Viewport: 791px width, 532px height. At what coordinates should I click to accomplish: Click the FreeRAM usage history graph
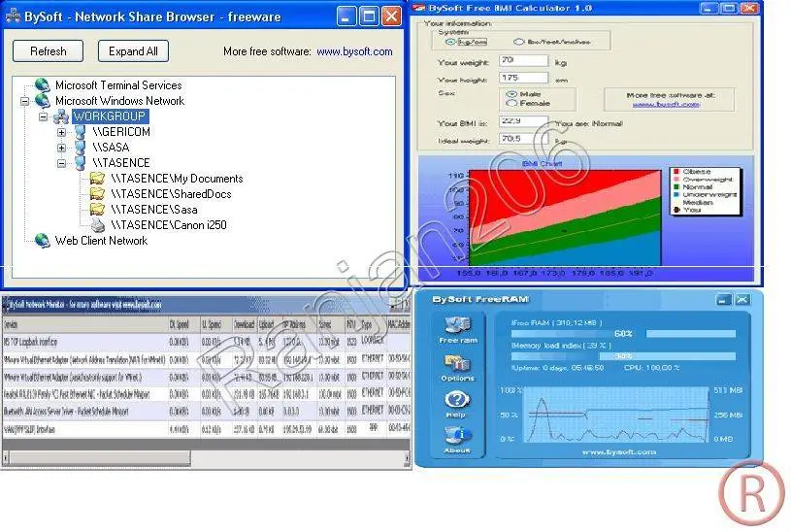point(616,415)
